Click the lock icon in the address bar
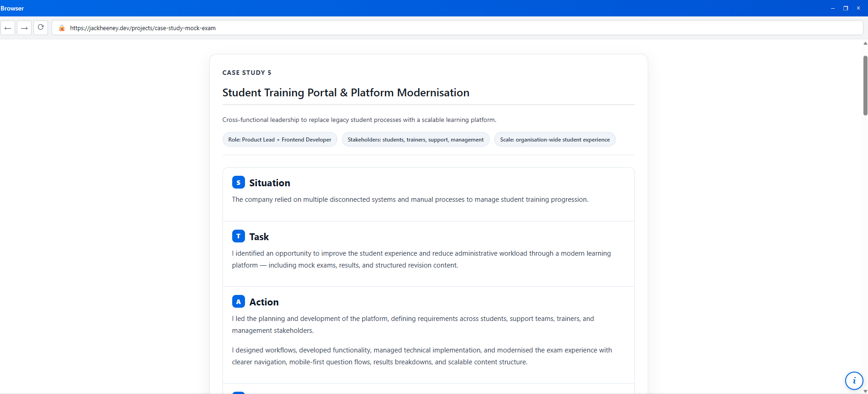Image resolution: width=868 pixels, height=394 pixels. tap(62, 28)
